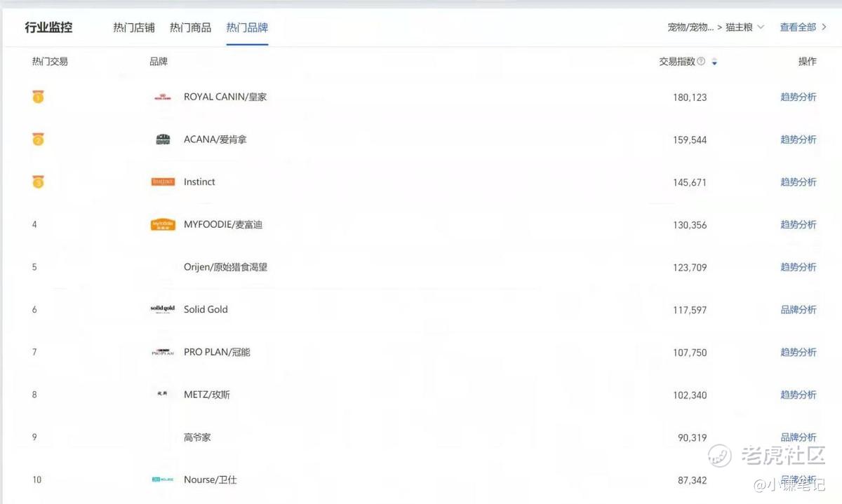Screen dimensions: 842x504
Task: Click the rank 2 medal icon
Action: tap(38, 139)
